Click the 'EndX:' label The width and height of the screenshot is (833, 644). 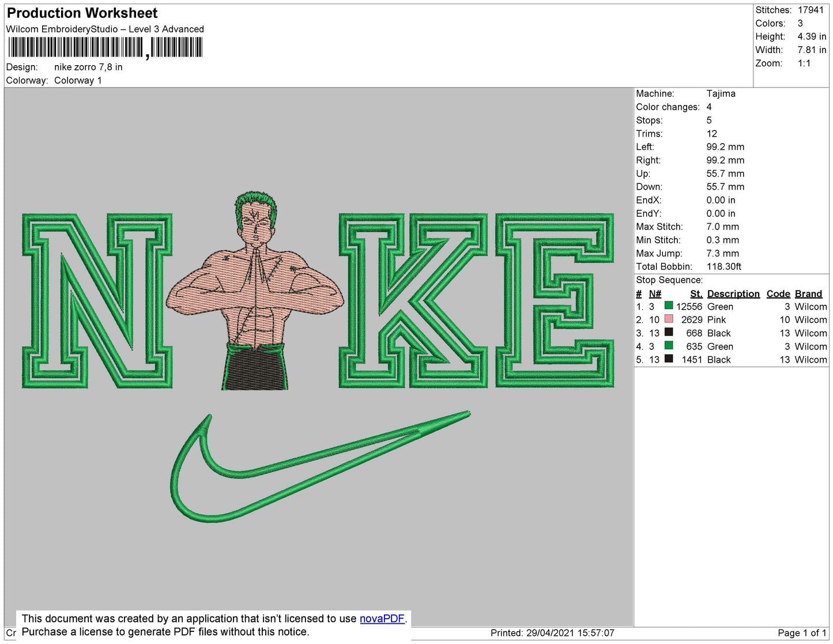click(649, 200)
